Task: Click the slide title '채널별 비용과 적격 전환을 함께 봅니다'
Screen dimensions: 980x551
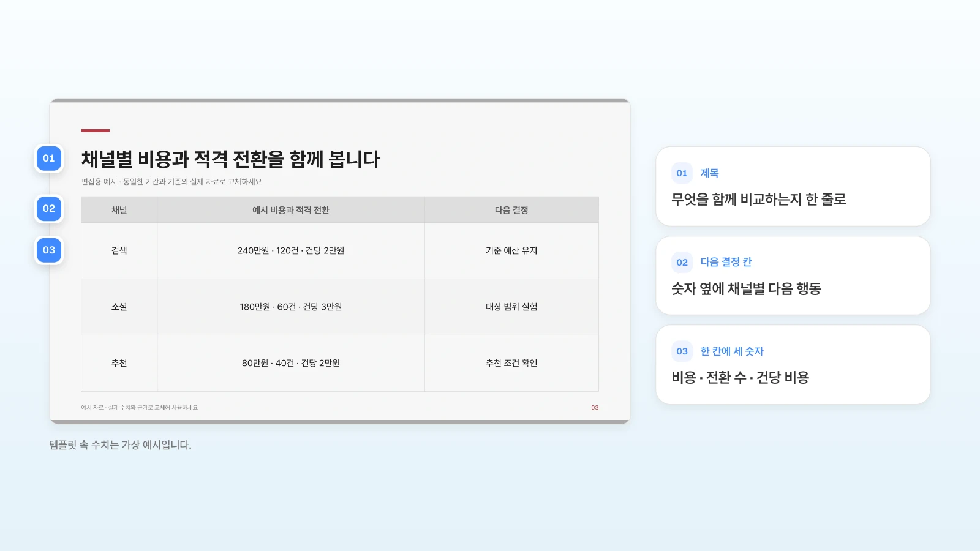Action: click(230, 159)
